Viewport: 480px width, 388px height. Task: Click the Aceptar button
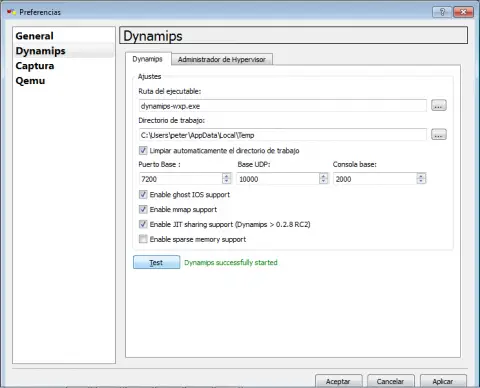point(338,381)
